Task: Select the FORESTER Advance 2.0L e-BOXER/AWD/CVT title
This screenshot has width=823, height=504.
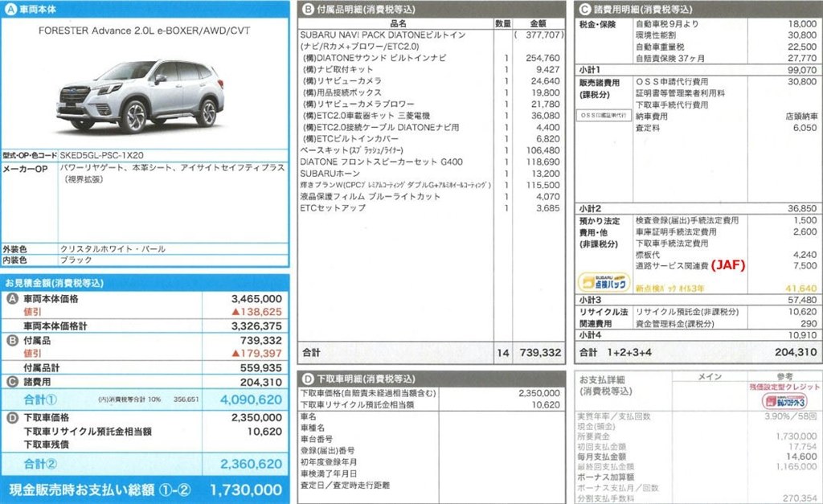Action: point(145,31)
